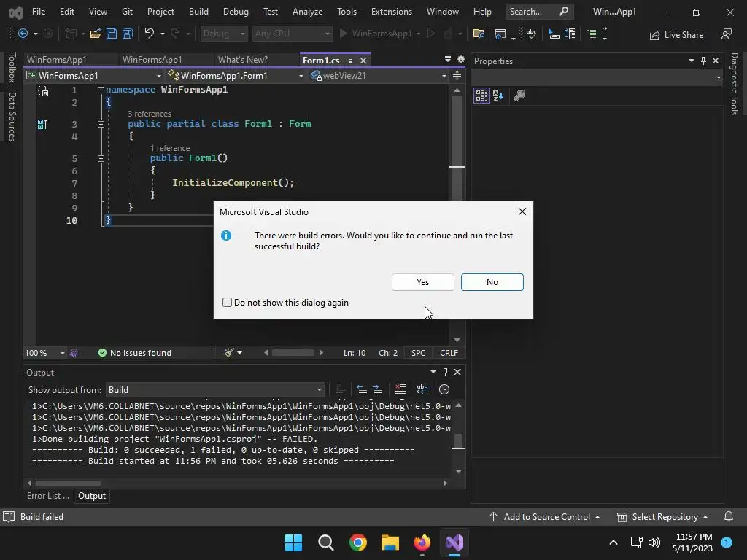Switch to the What's New? tab
Viewport: 747px width, 560px height.
pyautogui.click(x=243, y=60)
